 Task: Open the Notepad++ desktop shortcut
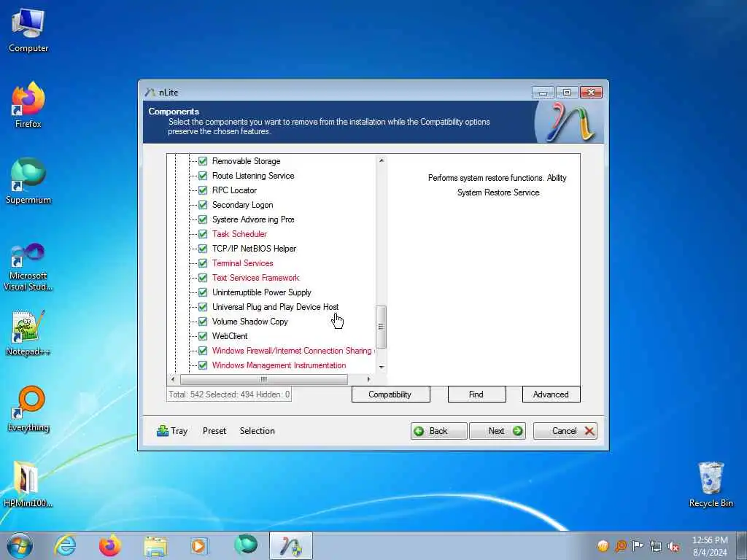[28, 332]
